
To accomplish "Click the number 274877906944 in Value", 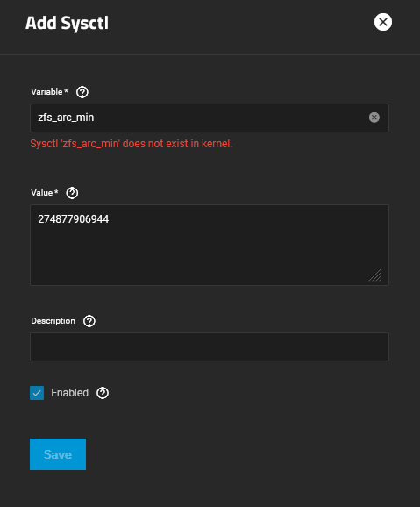I will pyautogui.click(x=74, y=219).
